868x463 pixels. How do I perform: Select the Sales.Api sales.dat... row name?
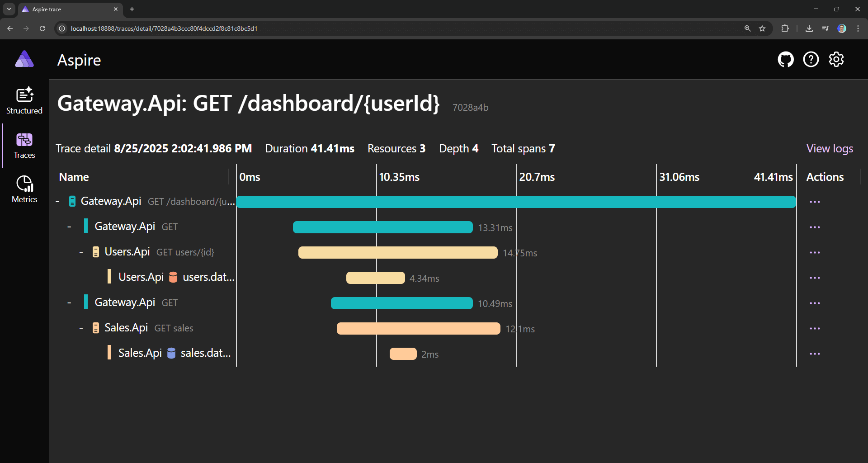tap(175, 353)
